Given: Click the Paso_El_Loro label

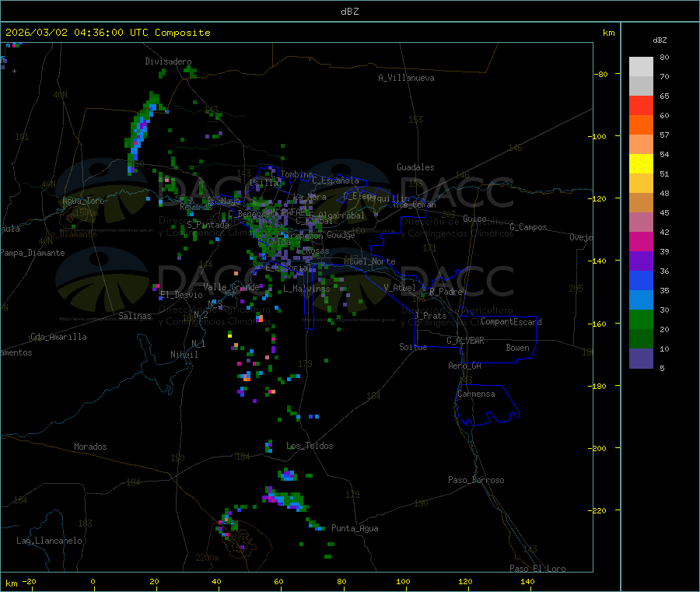Looking at the screenshot, I should click(538, 569).
